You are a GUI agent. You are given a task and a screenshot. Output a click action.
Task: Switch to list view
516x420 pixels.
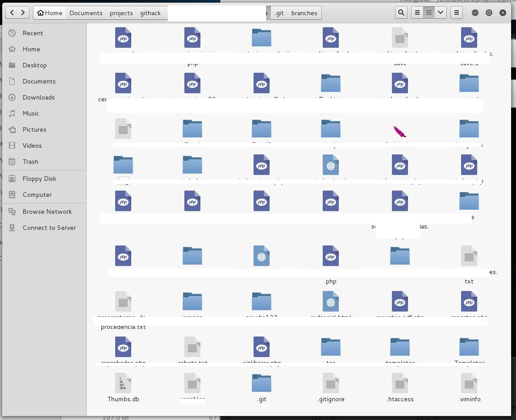coord(417,13)
